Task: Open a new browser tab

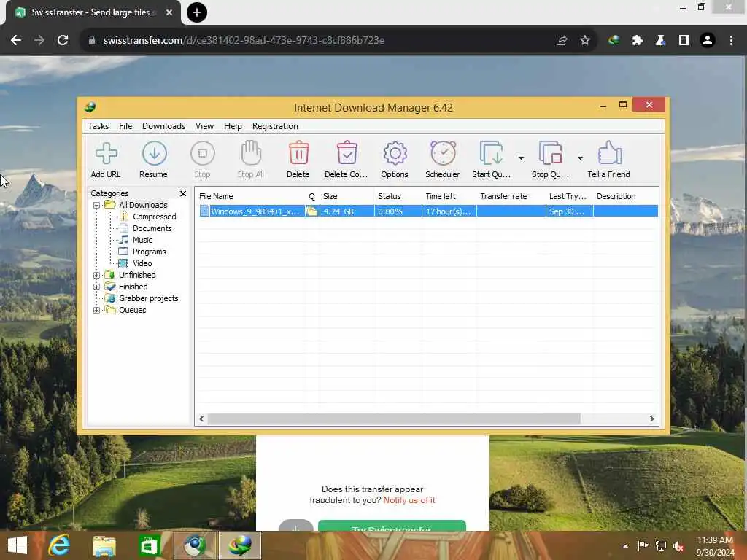Action: pos(197,12)
